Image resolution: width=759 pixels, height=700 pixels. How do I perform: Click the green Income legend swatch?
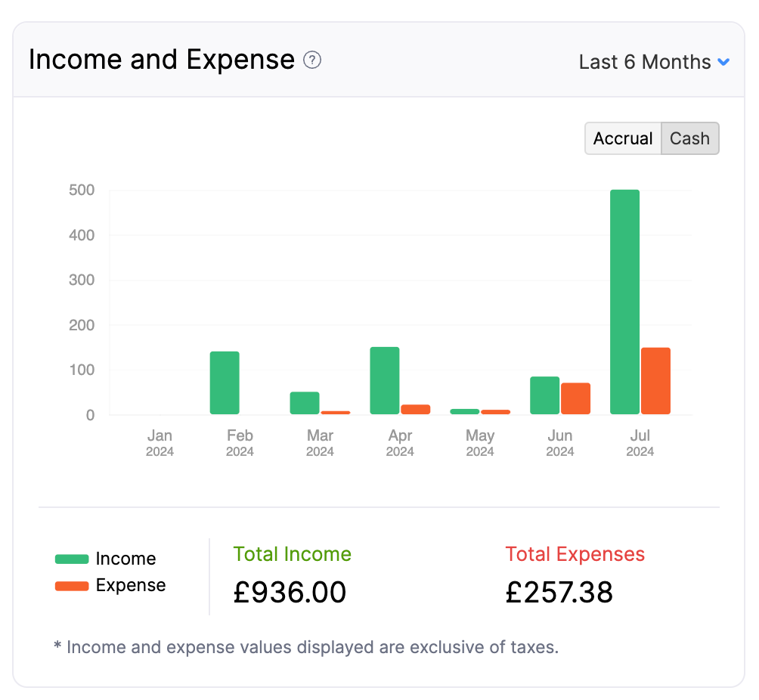click(x=71, y=559)
